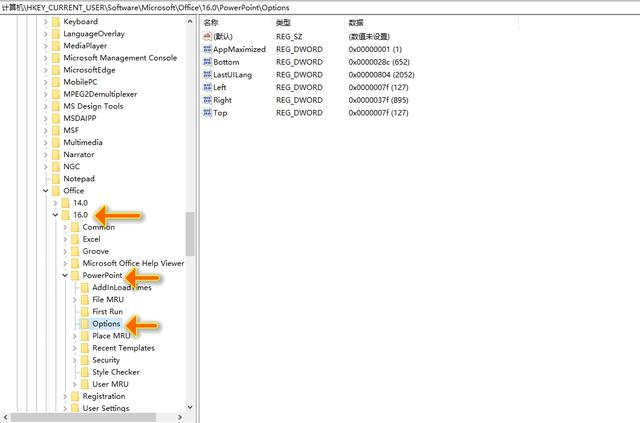Click the MediaPlayer folder icon
The image size is (640, 423).
pos(56,46)
